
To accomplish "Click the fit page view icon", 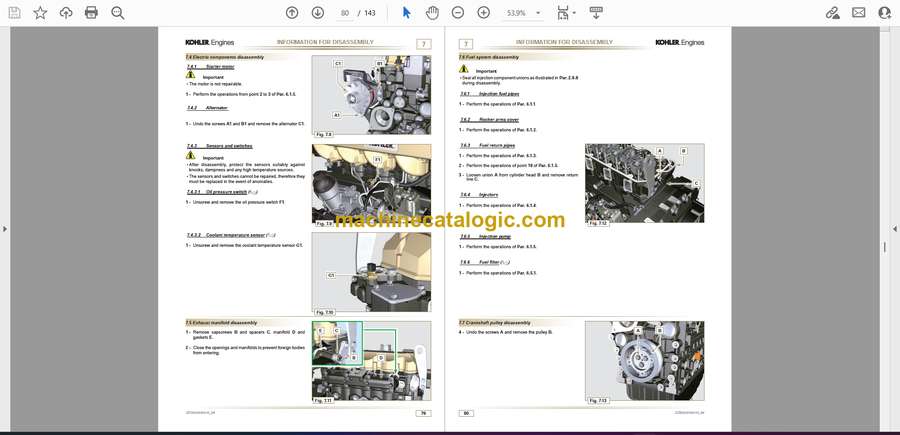I will click(562, 13).
